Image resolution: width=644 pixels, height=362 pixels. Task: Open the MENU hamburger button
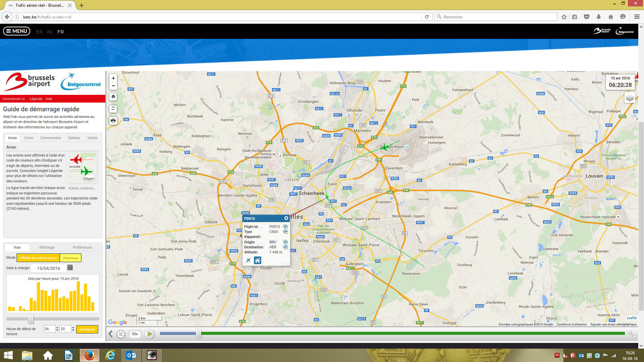[x=17, y=31]
